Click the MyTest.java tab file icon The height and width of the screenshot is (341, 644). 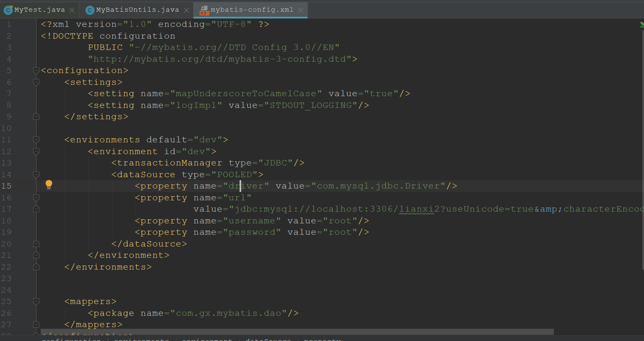click(8, 10)
